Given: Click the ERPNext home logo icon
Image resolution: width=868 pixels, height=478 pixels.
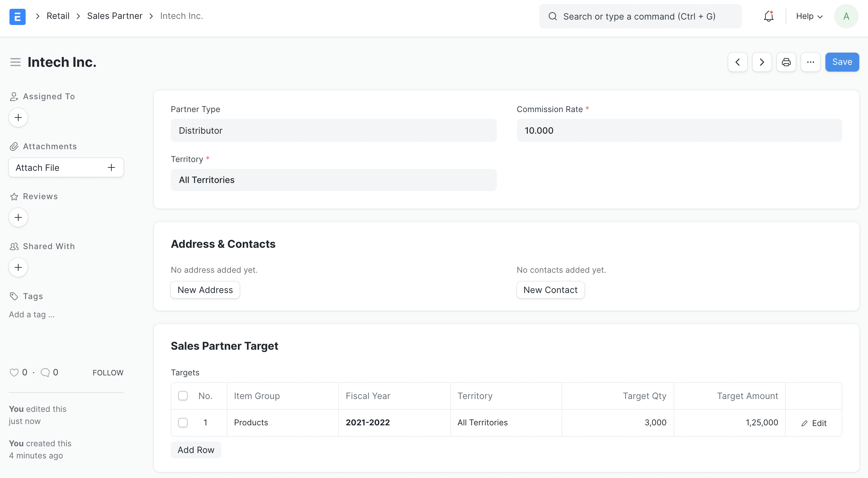Looking at the screenshot, I should [x=17, y=16].
